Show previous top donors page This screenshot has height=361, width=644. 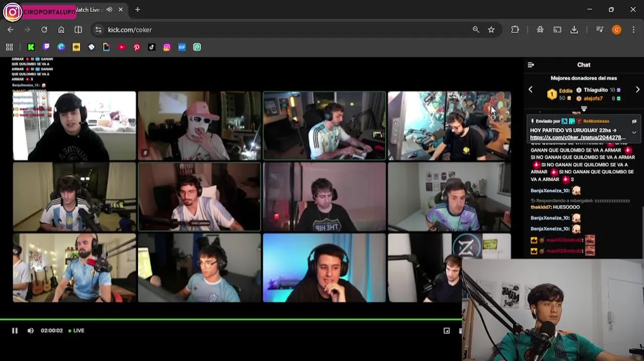click(530, 90)
